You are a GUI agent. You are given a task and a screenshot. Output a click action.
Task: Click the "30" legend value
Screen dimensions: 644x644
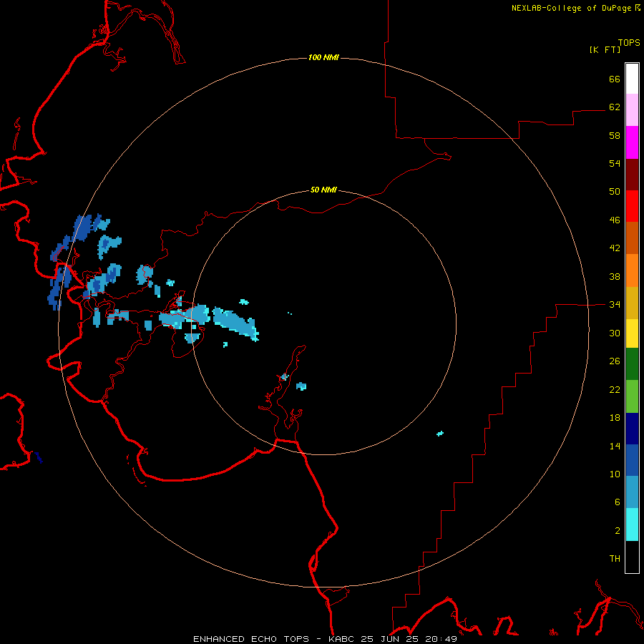(x=615, y=333)
